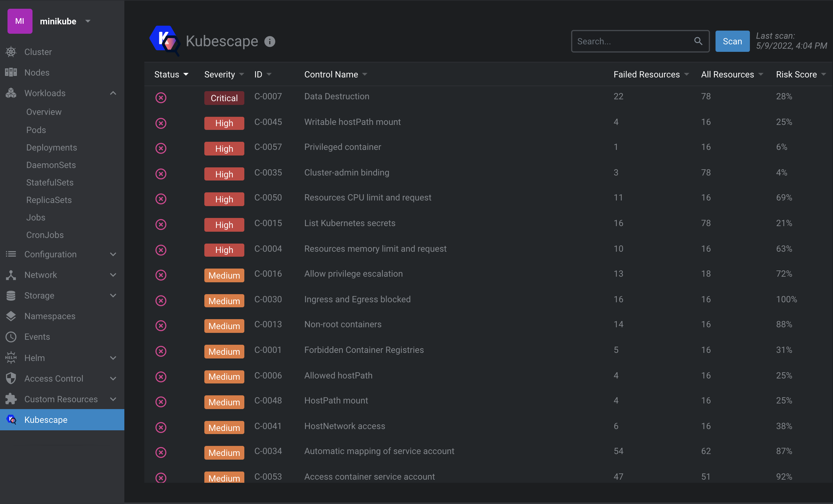Click the Kubescape info icon
The height and width of the screenshot is (504, 833).
pyautogui.click(x=269, y=42)
